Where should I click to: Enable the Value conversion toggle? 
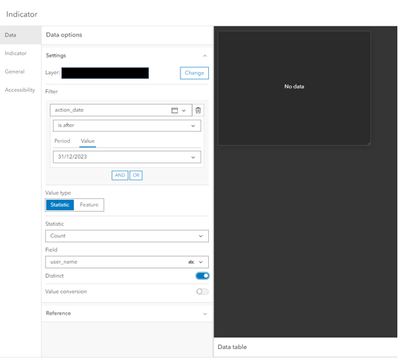click(202, 291)
